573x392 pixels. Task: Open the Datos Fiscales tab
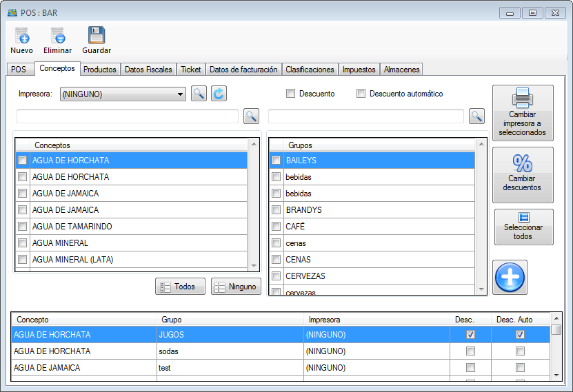point(148,70)
